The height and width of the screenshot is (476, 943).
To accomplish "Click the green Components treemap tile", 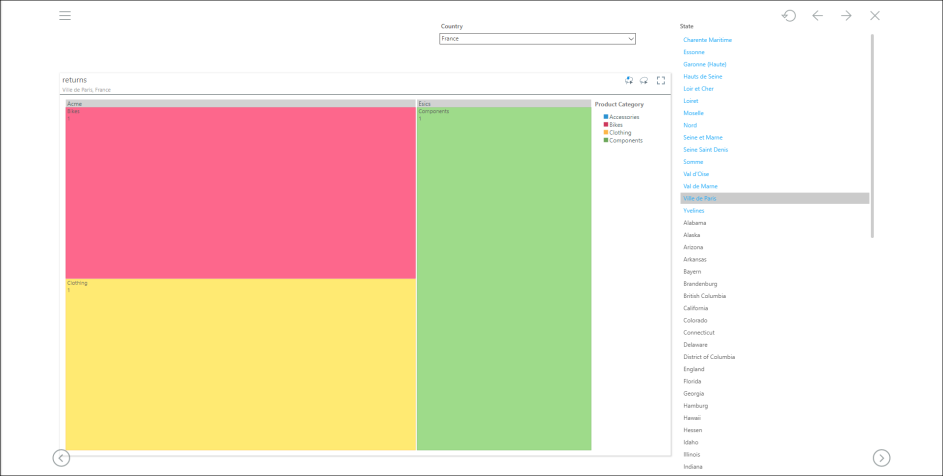I will pos(504,280).
